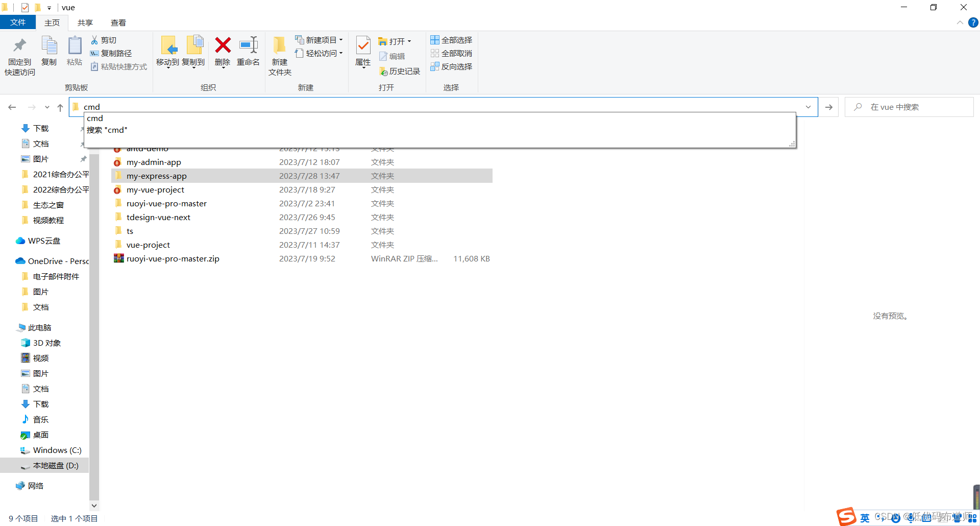980x526 pixels.
Task: Click the red Delete (删除) icon
Action: click(x=223, y=45)
